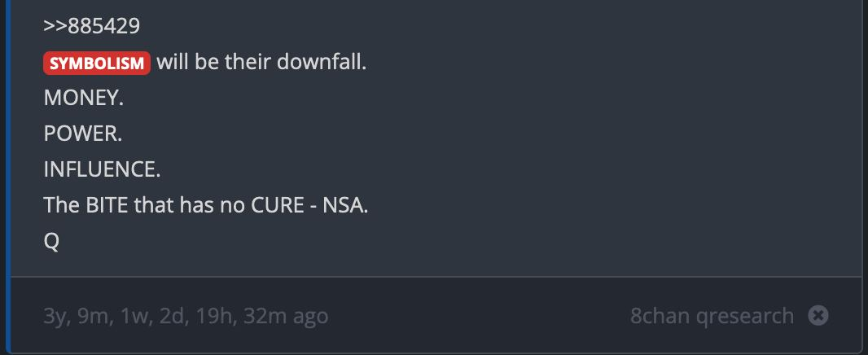
Task: Click the word NSA in the post
Action: [x=346, y=206]
